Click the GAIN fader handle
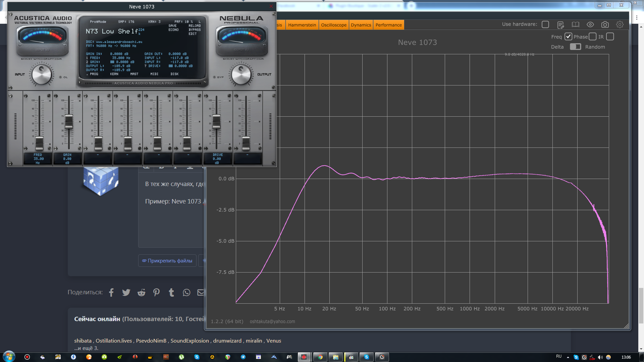 (69, 122)
